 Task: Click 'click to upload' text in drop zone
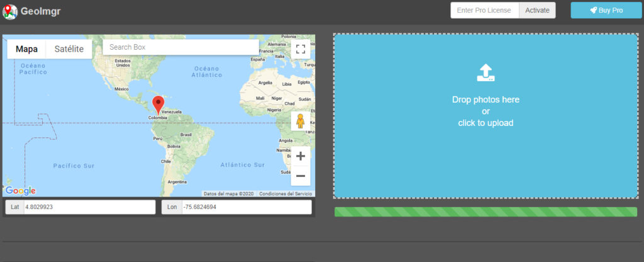[x=486, y=123]
